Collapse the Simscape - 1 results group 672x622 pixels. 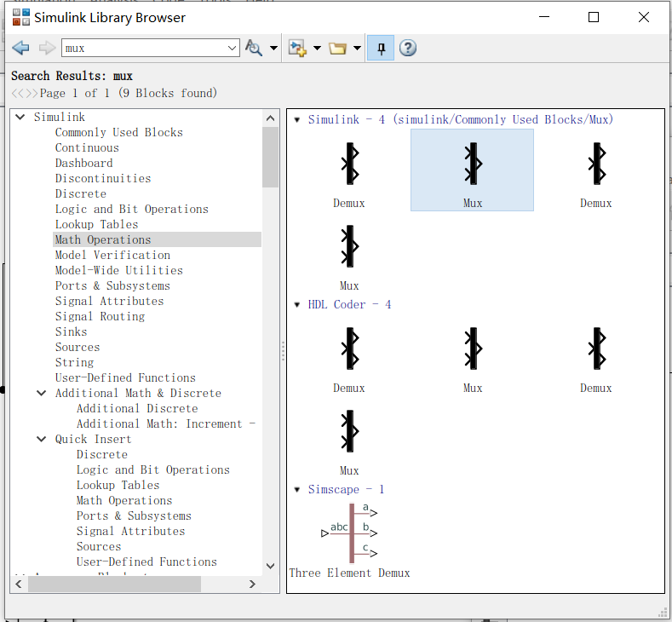(x=296, y=490)
